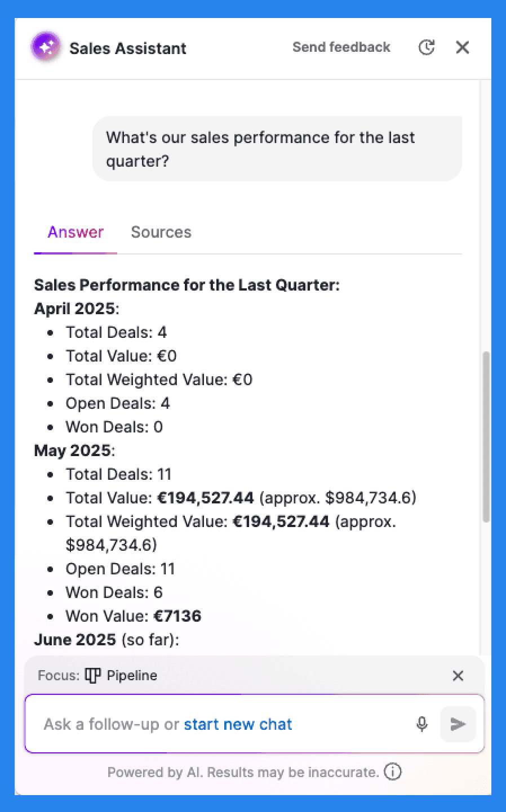Select the Answer tab
Viewport: 506px width, 812px height.
(76, 232)
